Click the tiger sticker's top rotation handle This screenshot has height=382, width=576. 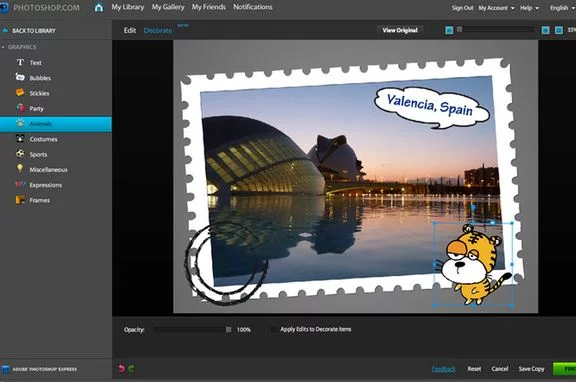[473, 207]
